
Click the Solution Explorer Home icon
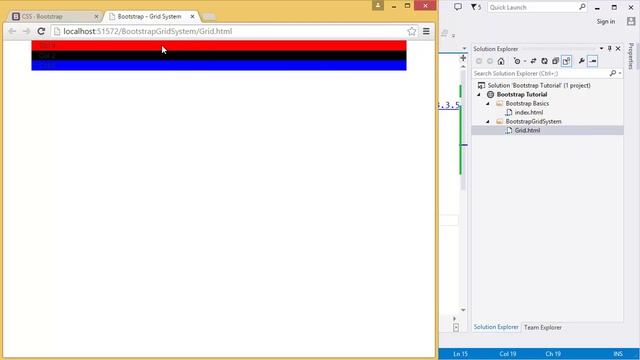tap(501, 61)
